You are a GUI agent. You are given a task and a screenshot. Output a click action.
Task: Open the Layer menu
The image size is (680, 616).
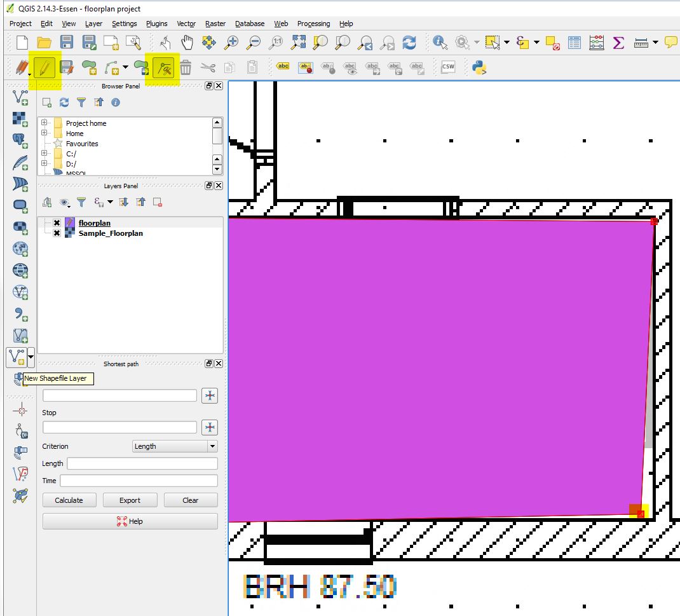pos(93,24)
